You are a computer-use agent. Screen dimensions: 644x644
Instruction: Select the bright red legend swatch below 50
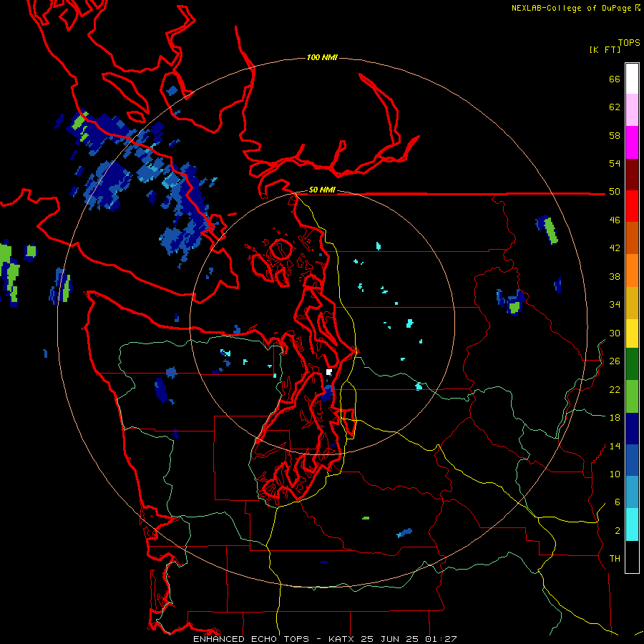(x=632, y=206)
